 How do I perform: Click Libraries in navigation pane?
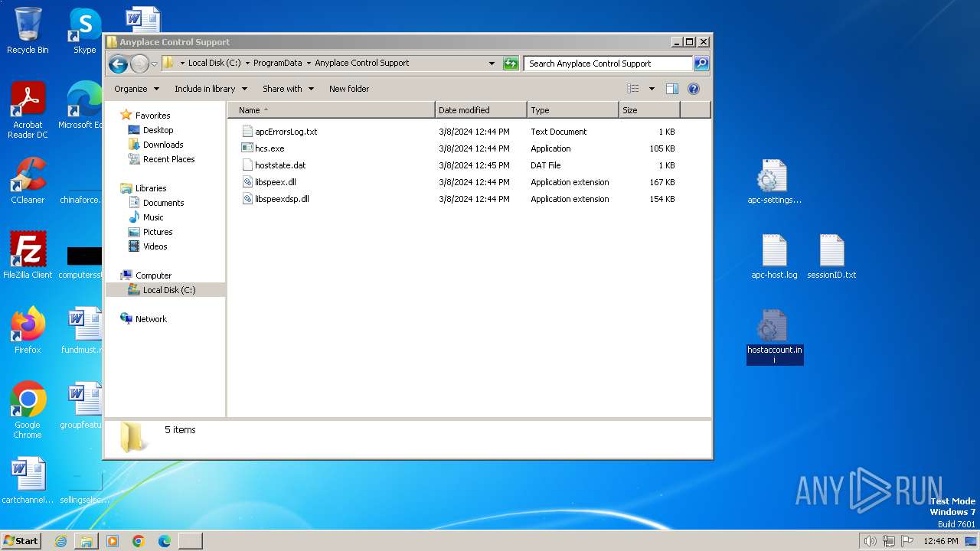coord(151,188)
